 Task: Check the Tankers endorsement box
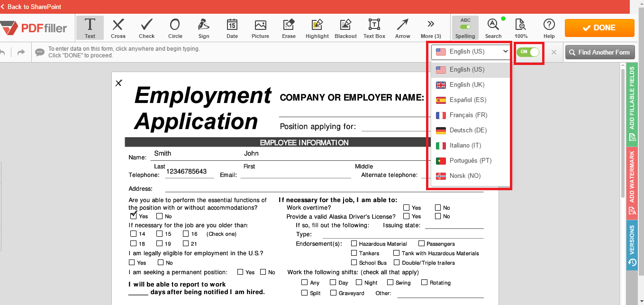coord(354,253)
